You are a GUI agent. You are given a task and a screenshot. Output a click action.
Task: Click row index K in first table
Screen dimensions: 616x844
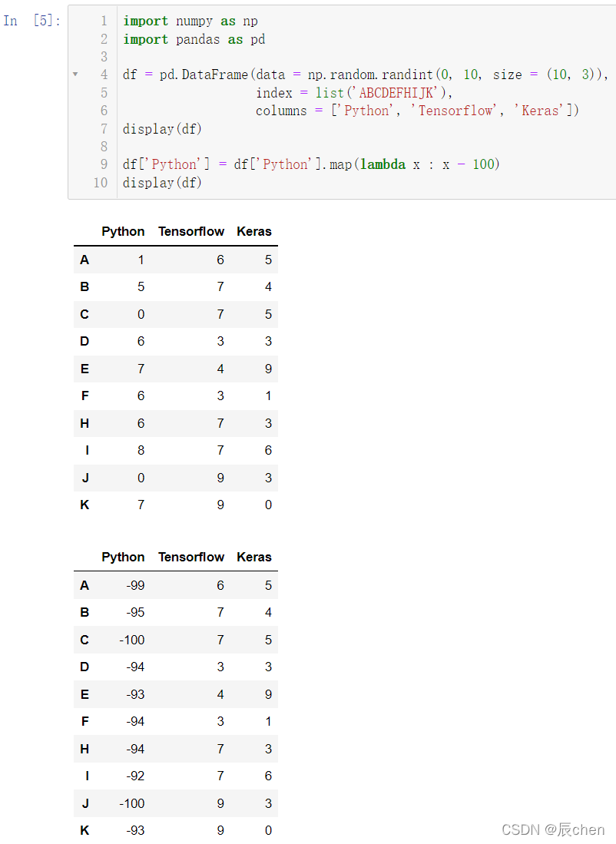point(84,505)
